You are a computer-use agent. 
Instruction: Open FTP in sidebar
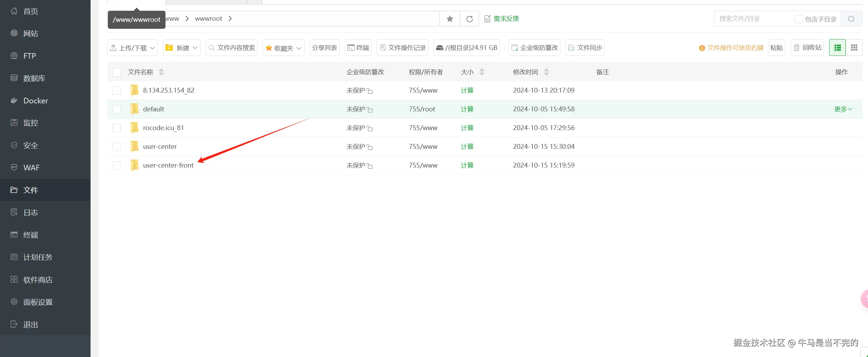pyautogui.click(x=45, y=56)
